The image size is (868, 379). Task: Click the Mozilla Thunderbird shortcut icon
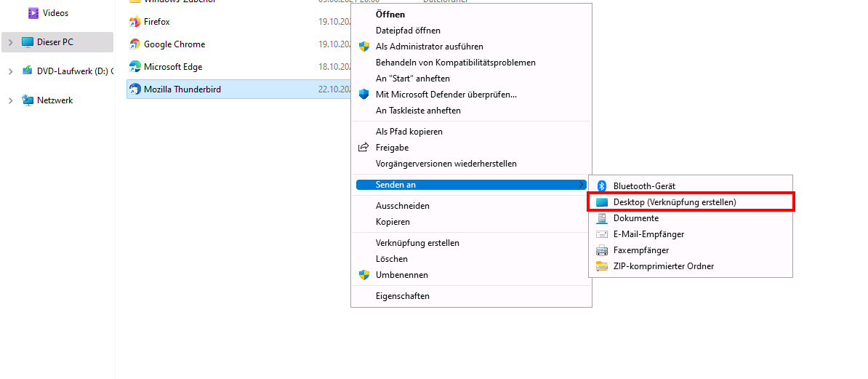[x=134, y=89]
